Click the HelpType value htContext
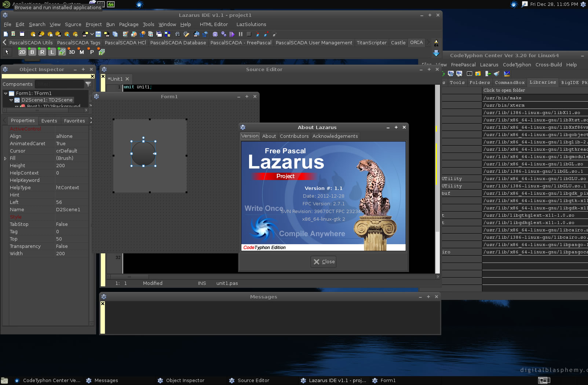 pyautogui.click(x=72, y=188)
